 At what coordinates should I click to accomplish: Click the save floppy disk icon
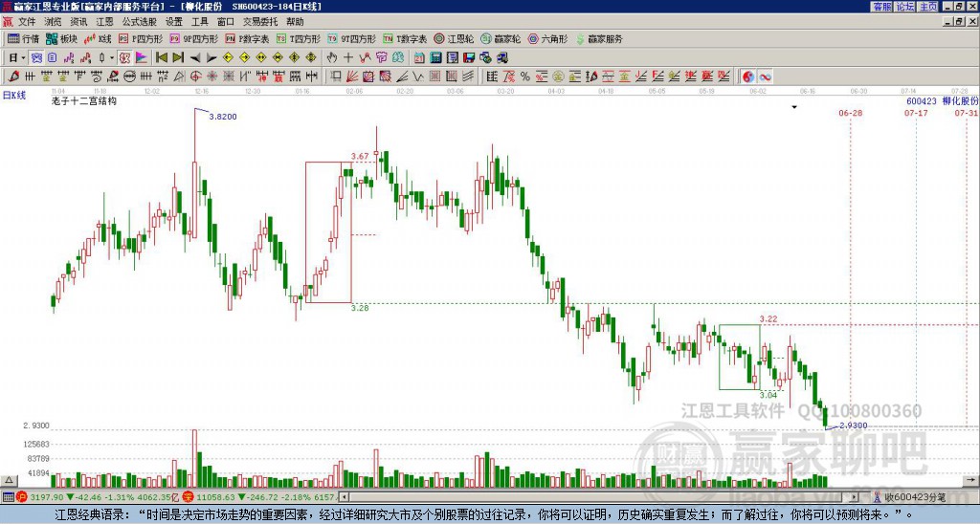coord(469,58)
